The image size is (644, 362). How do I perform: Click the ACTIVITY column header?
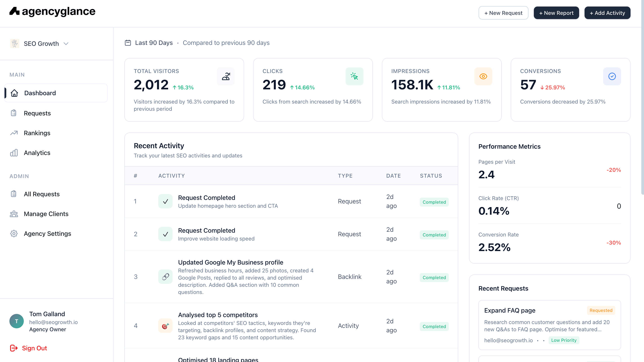[x=171, y=176]
